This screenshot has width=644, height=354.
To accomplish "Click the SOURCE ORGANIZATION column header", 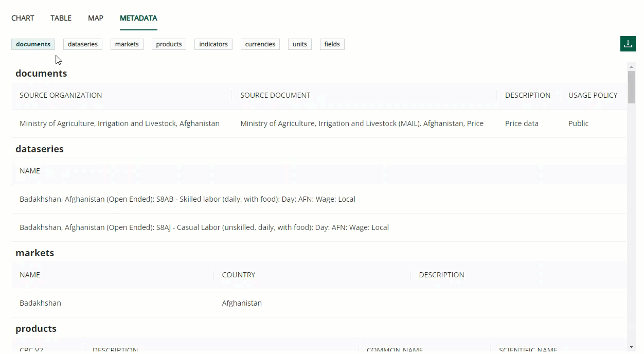I will pos(61,95).
